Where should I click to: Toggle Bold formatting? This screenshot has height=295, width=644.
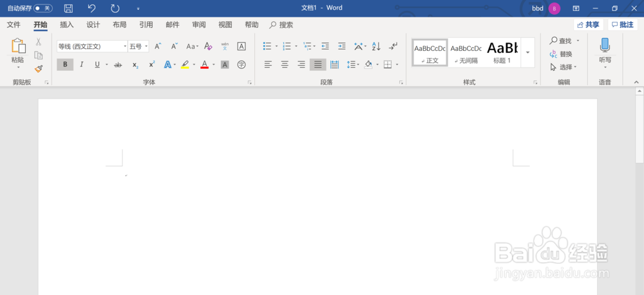pos(65,64)
